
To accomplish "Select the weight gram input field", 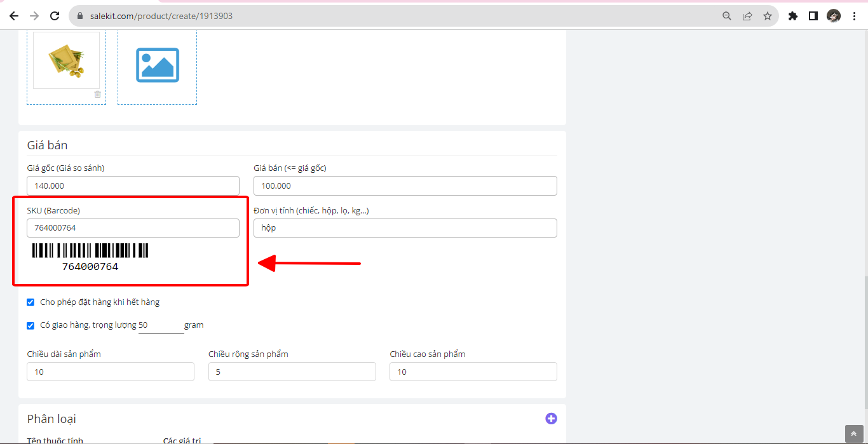I will [x=161, y=325].
